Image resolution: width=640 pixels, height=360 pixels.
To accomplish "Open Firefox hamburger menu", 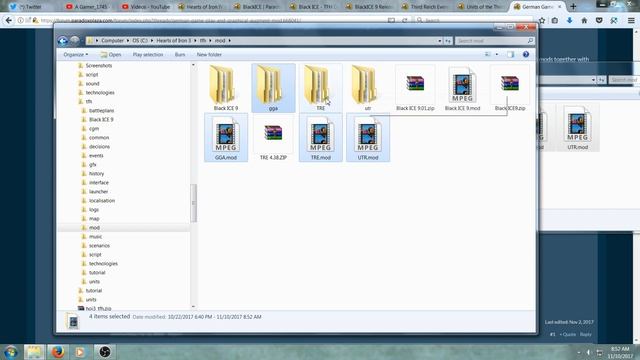I will [x=631, y=20].
